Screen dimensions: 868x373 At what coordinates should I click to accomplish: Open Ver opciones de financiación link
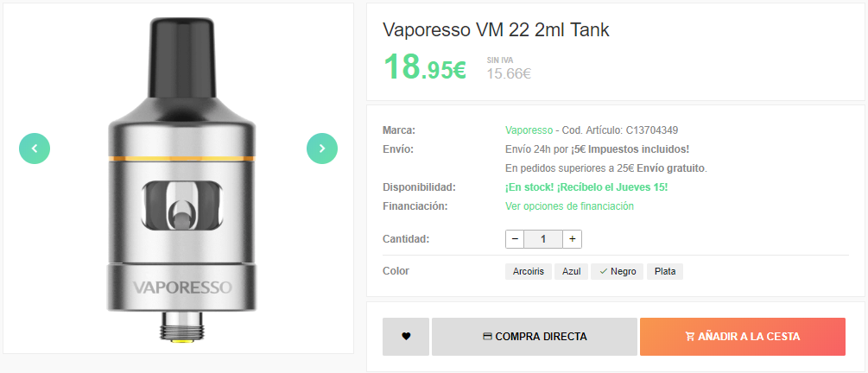570,206
